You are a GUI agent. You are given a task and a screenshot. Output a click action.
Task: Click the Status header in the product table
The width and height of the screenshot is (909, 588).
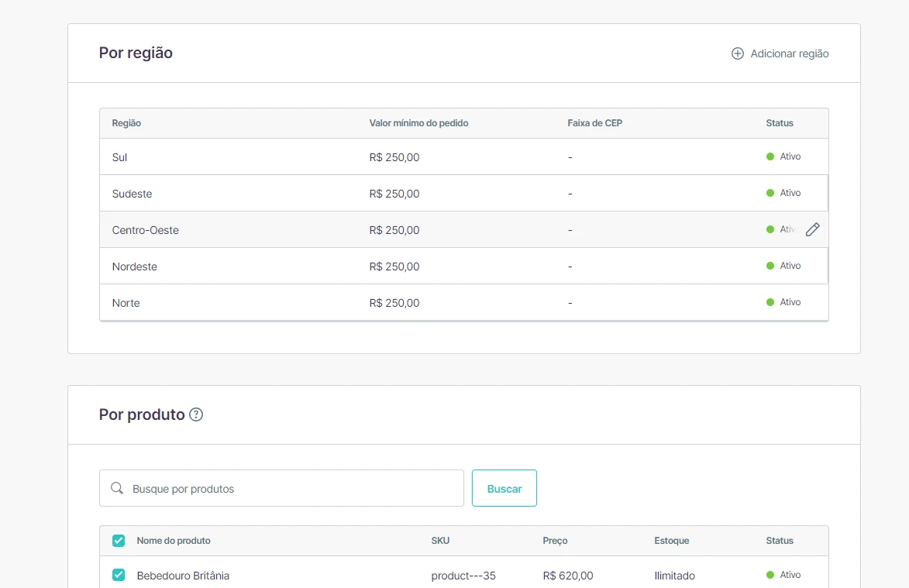tap(780, 541)
